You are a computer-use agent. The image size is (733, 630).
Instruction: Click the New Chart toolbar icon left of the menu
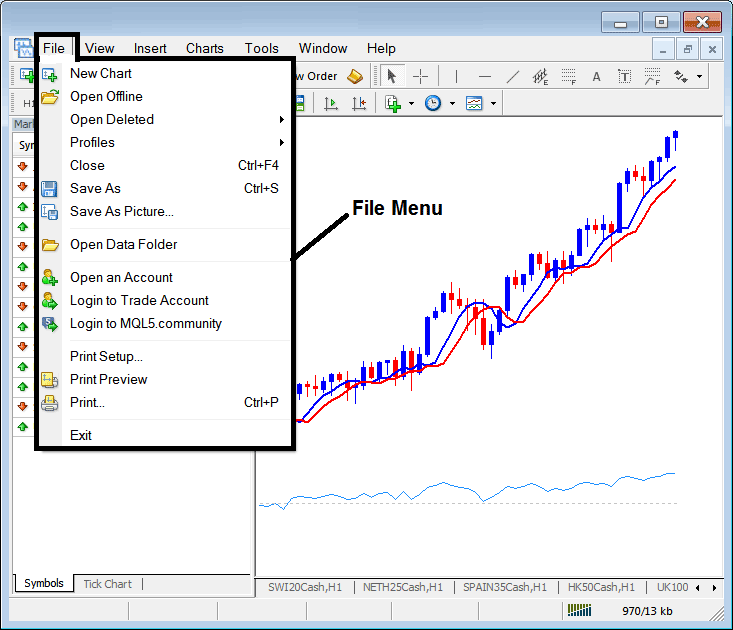tap(27, 75)
